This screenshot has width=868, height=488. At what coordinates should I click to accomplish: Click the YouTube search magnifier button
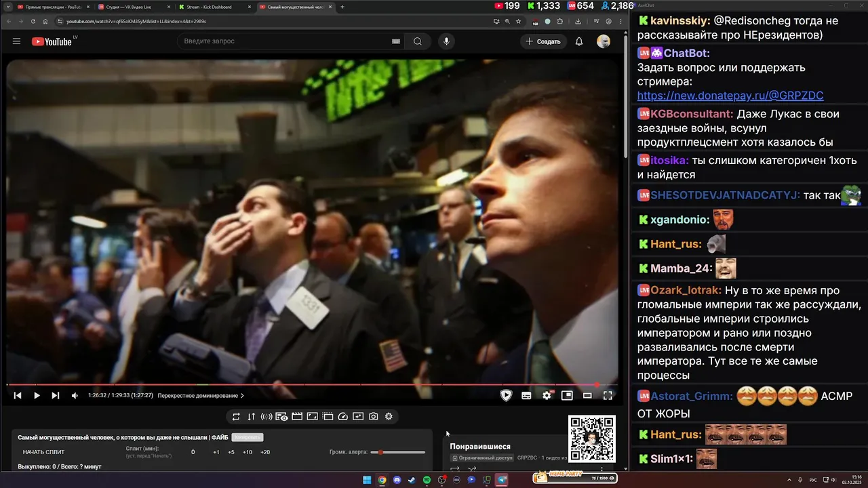point(418,41)
